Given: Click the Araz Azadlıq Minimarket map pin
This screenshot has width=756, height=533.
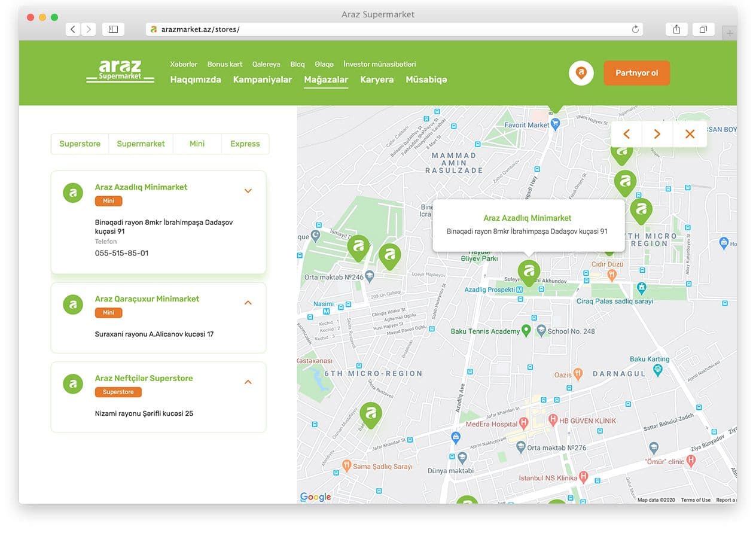Looking at the screenshot, I should [x=529, y=273].
